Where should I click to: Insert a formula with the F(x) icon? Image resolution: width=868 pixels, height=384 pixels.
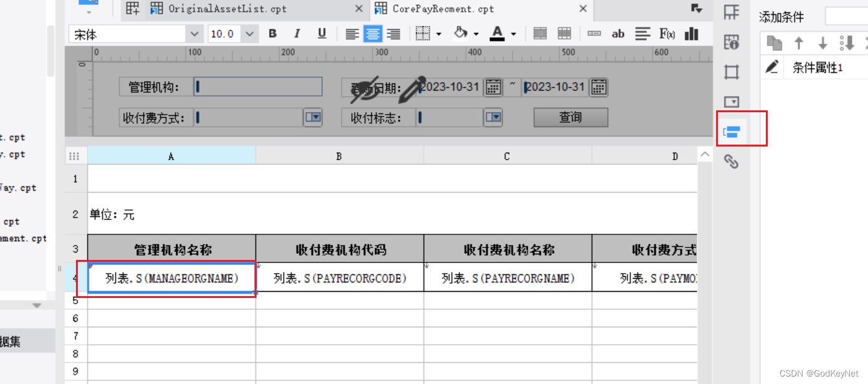(x=668, y=34)
